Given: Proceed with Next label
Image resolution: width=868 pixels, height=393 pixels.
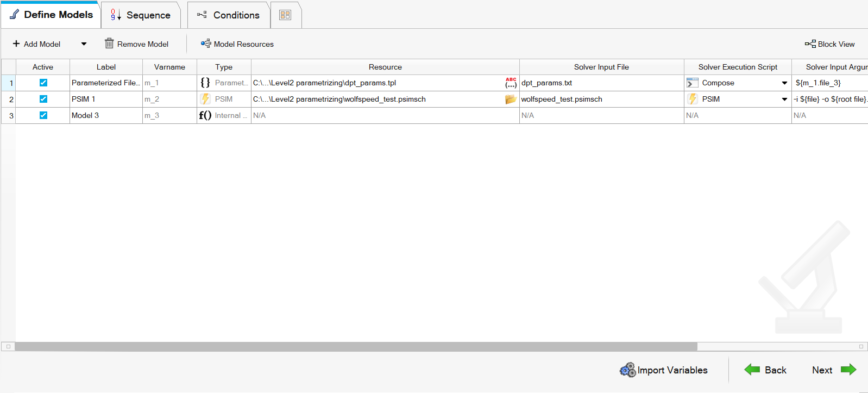Looking at the screenshot, I should pos(822,370).
